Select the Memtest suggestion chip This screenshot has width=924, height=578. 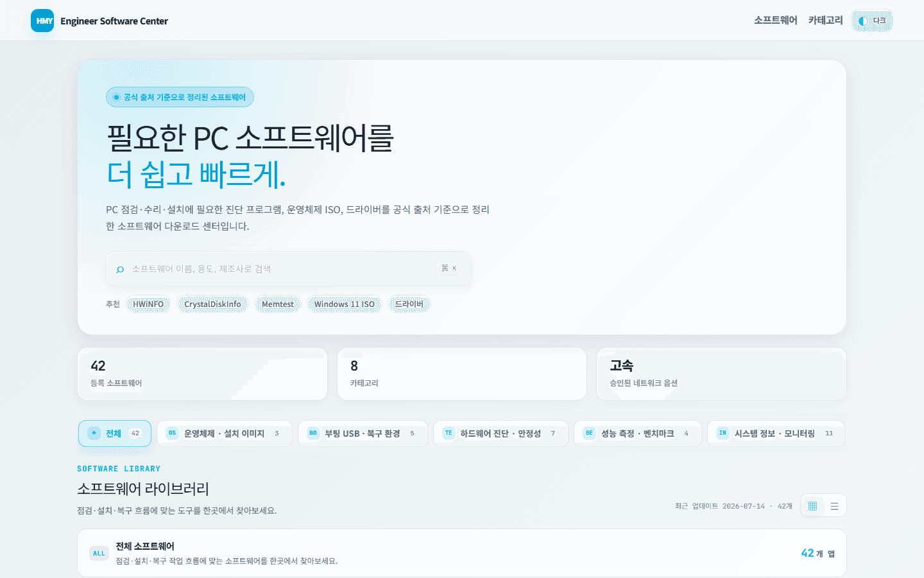[x=277, y=304]
